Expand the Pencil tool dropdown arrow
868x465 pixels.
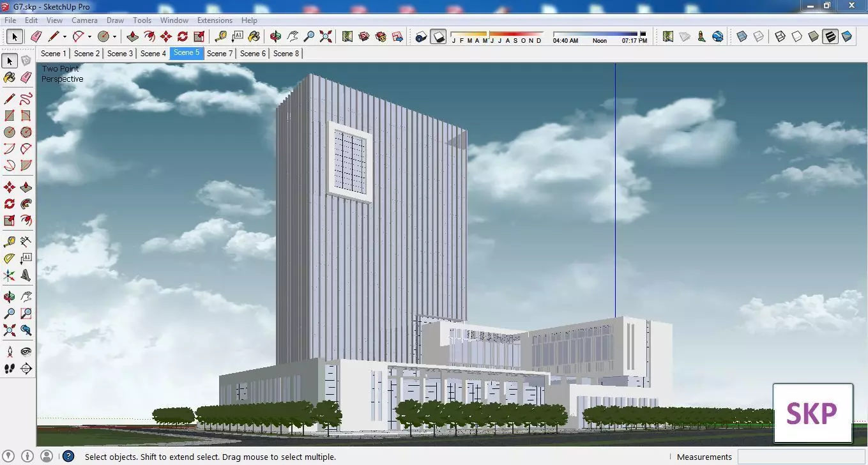pyautogui.click(x=65, y=37)
